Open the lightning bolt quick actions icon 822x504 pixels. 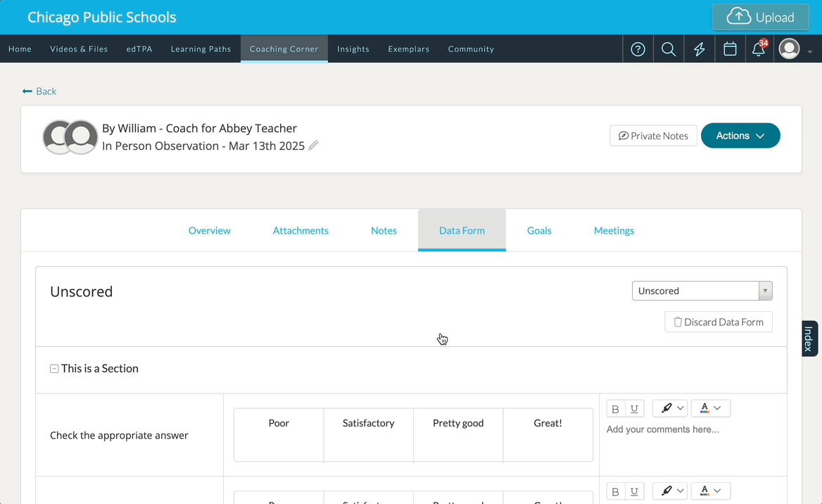coord(700,49)
